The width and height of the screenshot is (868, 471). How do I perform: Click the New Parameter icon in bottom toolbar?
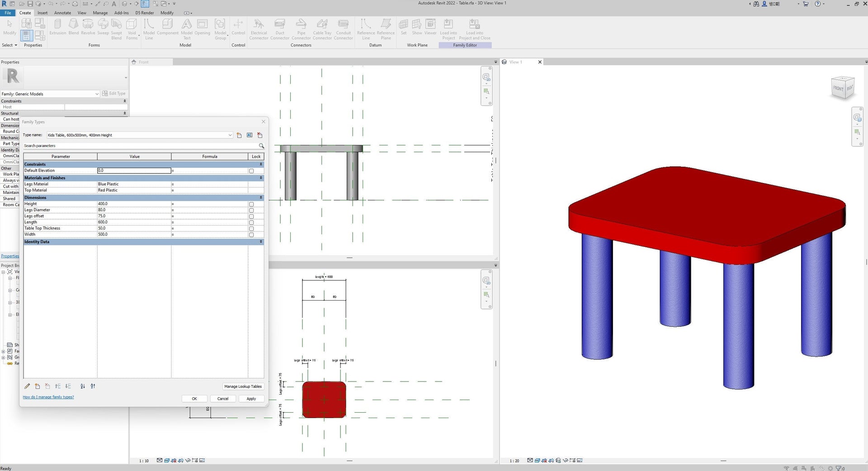(x=38, y=386)
